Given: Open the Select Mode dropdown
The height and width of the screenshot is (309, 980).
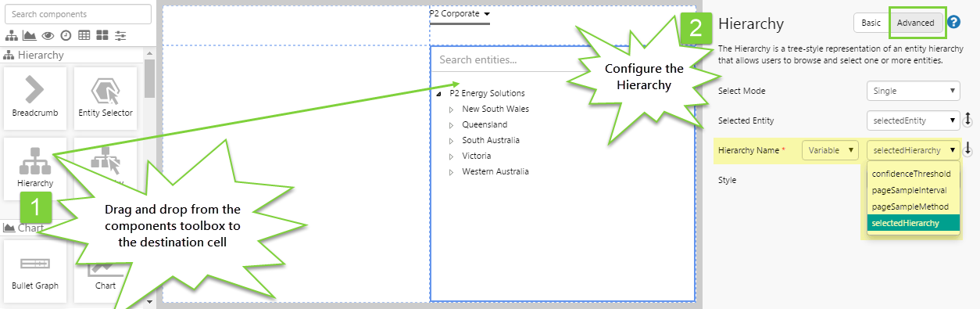Looking at the screenshot, I should pos(914,91).
